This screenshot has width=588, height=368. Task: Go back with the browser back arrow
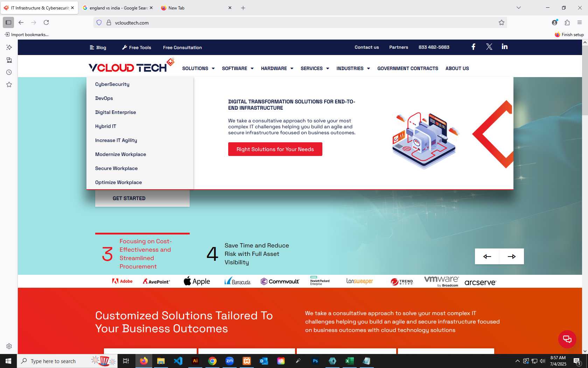tap(21, 22)
